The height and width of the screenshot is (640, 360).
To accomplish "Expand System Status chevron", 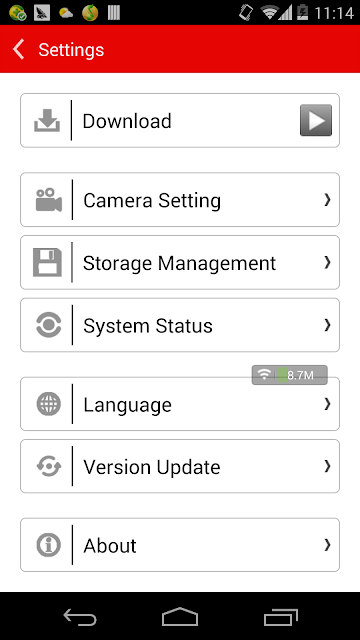I will (327, 325).
